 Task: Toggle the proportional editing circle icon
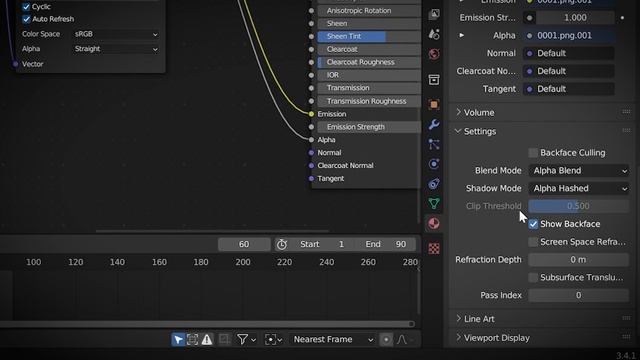point(386,339)
